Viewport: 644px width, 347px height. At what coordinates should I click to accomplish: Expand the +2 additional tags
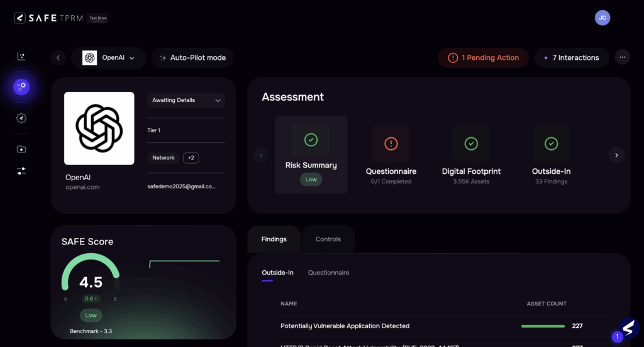point(191,158)
